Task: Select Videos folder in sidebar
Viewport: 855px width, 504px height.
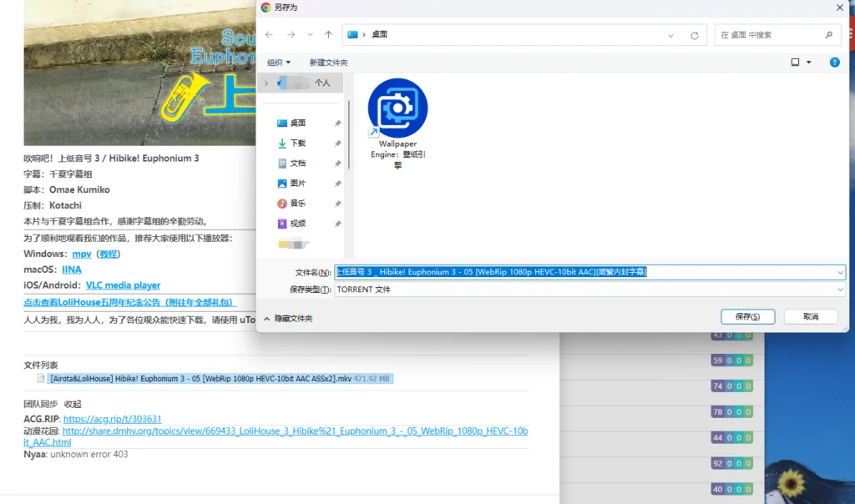Action: click(x=298, y=224)
